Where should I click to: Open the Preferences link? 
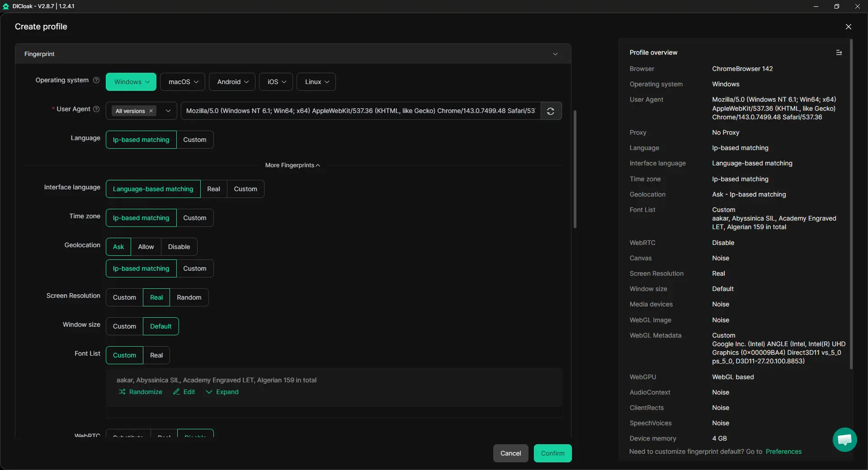(783, 451)
